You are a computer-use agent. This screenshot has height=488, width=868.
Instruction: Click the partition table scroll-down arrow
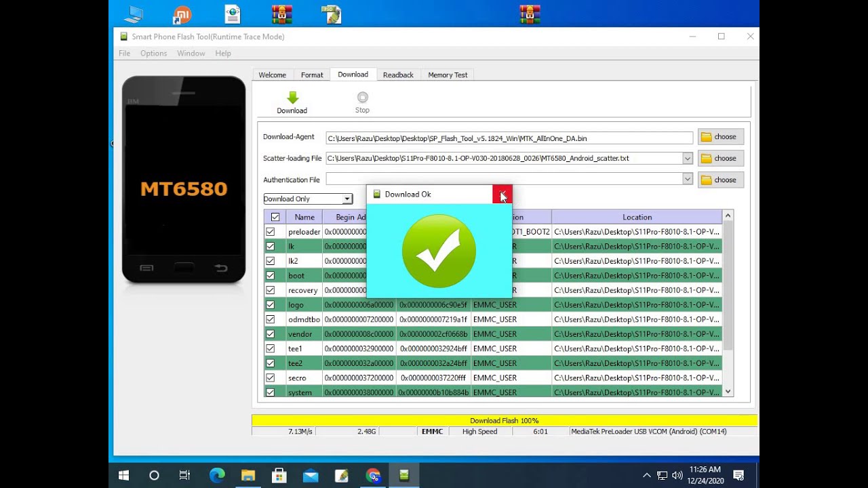728,391
